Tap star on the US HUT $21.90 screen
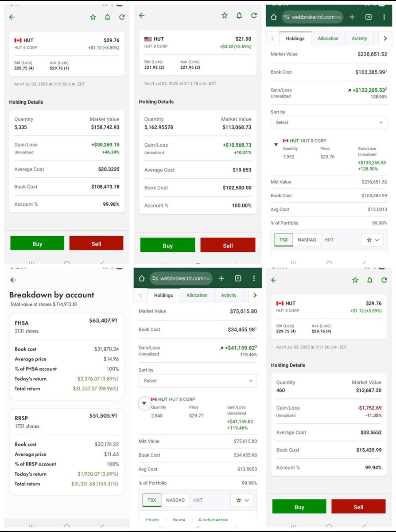This screenshot has height=532, width=396. point(225,16)
